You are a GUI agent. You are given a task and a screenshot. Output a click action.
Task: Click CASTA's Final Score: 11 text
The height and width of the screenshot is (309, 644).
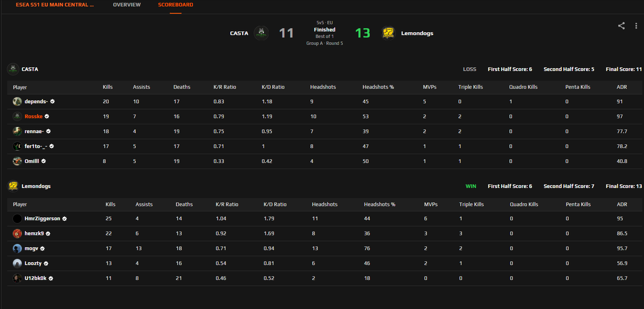coord(624,69)
